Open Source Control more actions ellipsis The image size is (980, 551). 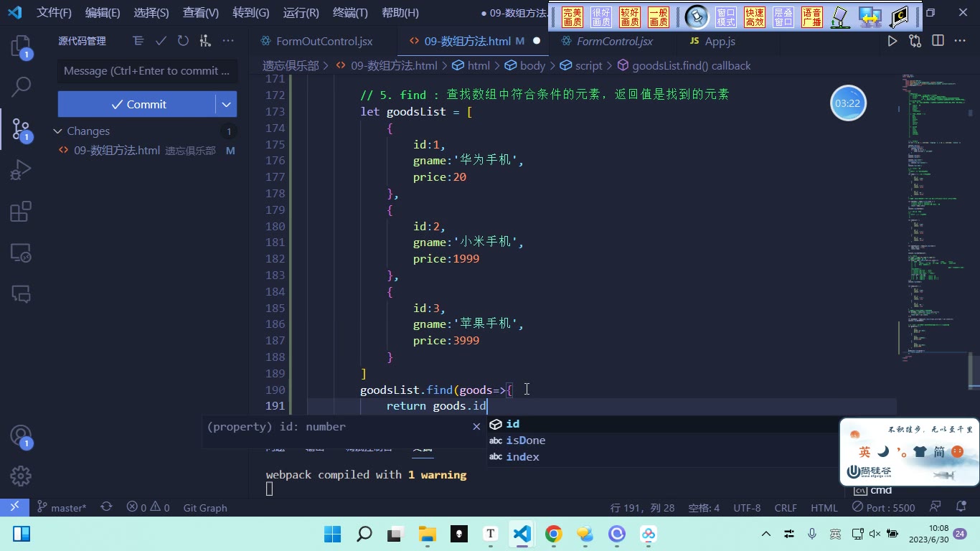pyautogui.click(x=227, y=41)
